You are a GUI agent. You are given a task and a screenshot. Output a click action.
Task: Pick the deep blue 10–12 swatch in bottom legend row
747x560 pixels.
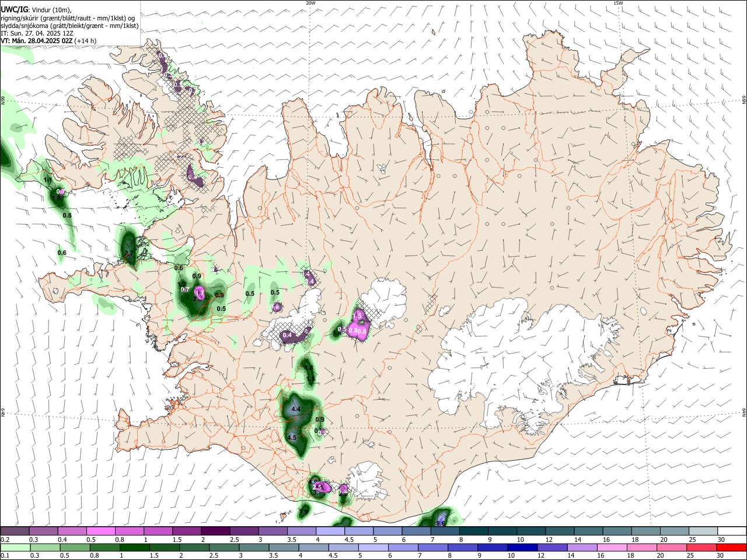(523, 547)
